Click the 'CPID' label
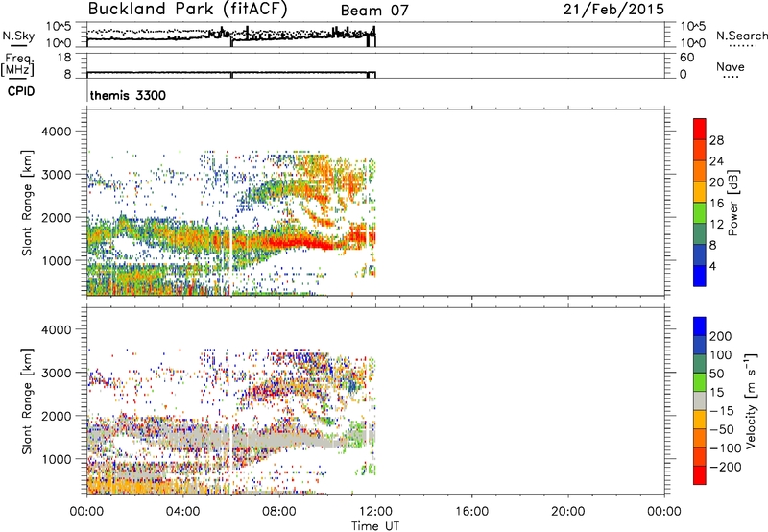The image size is (768, 532). 21,91
